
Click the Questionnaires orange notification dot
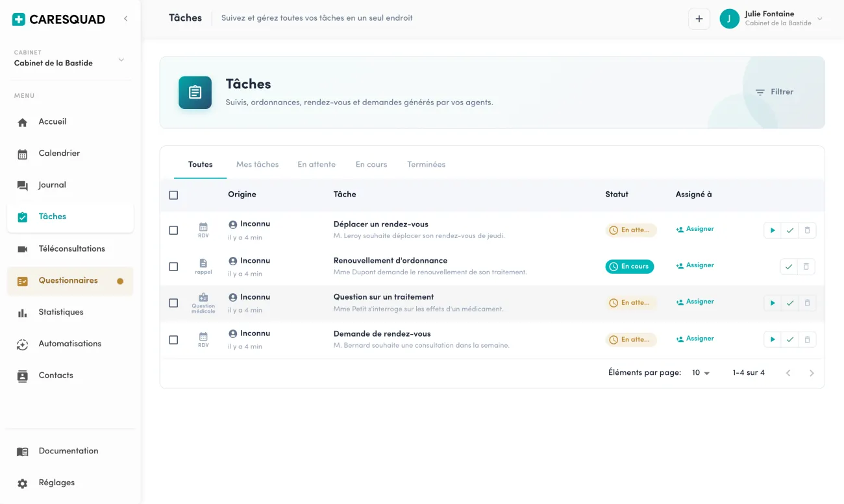point(120,282)
